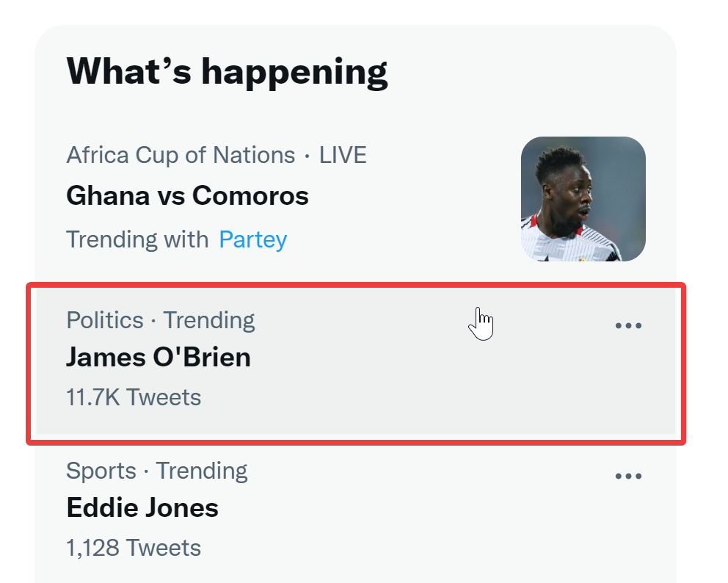Click the Politics category word
728x583 pixels.
[x=105, y=321]
